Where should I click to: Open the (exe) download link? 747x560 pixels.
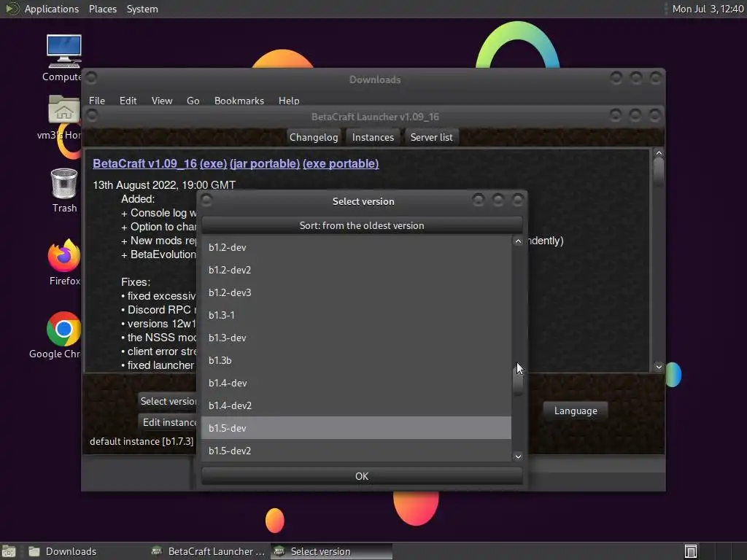tap(213, 163)
